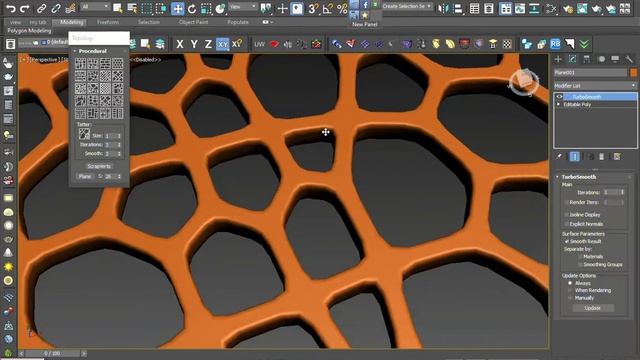Open the Populate ribbon tab

pos(238,22)
